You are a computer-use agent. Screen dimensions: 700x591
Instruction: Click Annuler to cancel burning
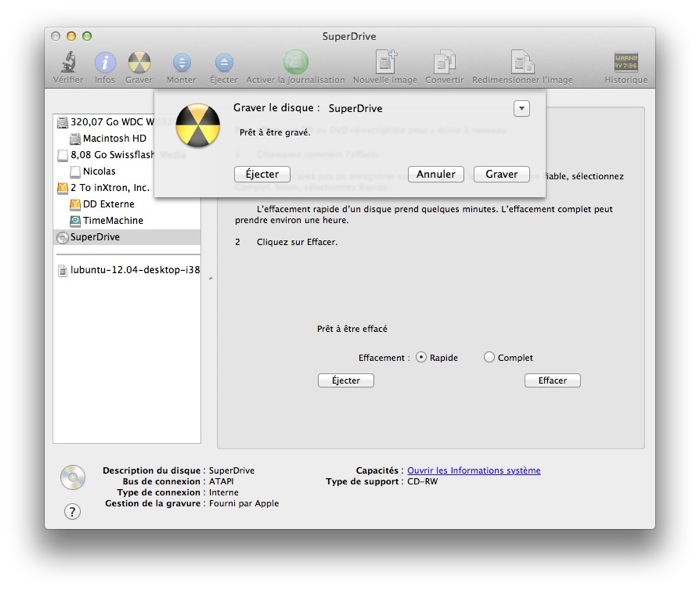pos(436,174)
